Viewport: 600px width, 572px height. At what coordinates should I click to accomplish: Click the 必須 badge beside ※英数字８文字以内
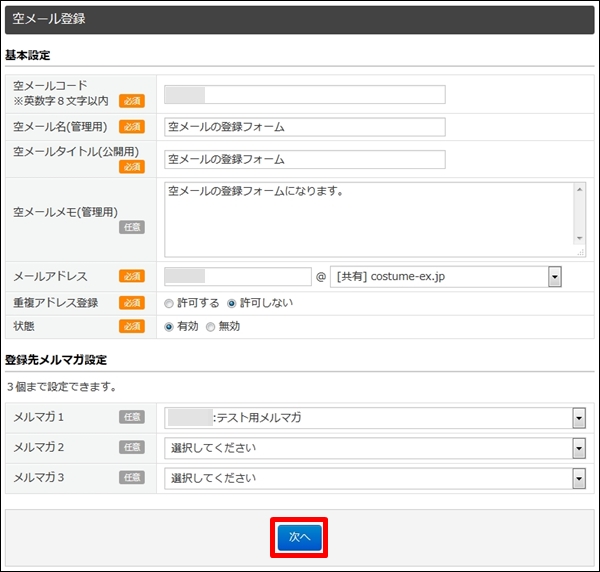pyautogui.click(x=132, y=101)
